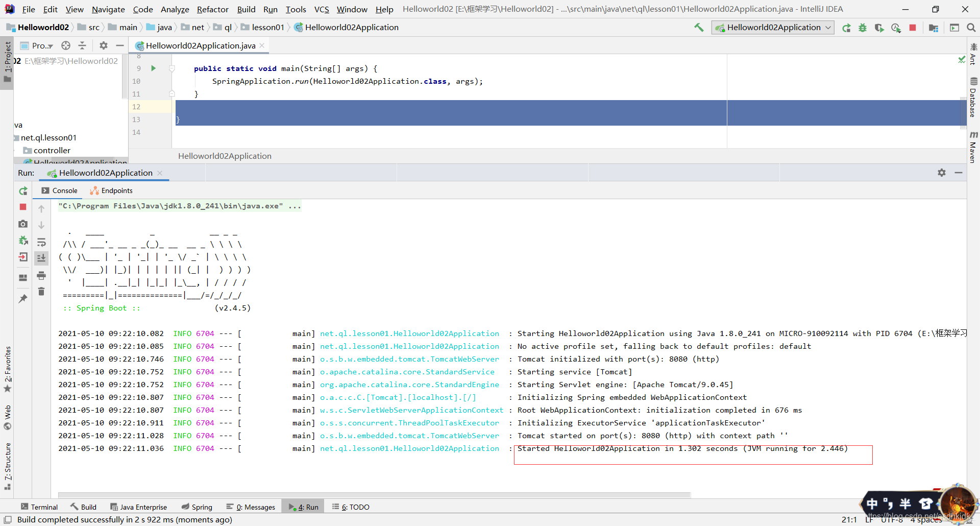Open Project panel options gear
This screenshot has height=526, width=980.
click(104, 45)
